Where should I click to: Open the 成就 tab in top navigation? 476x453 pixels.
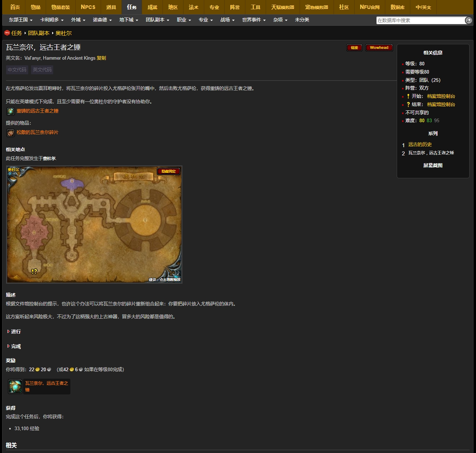point(152,7)
